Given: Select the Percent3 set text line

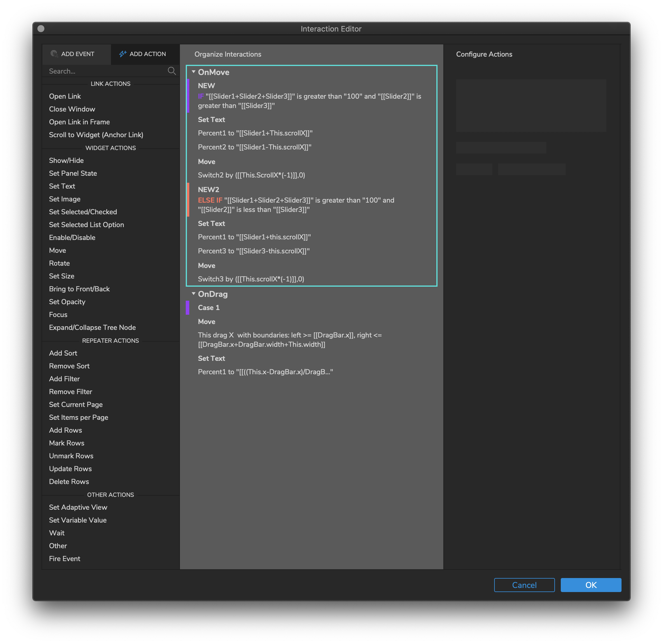Looking at the screenshot, I should [x=254, y=251].
